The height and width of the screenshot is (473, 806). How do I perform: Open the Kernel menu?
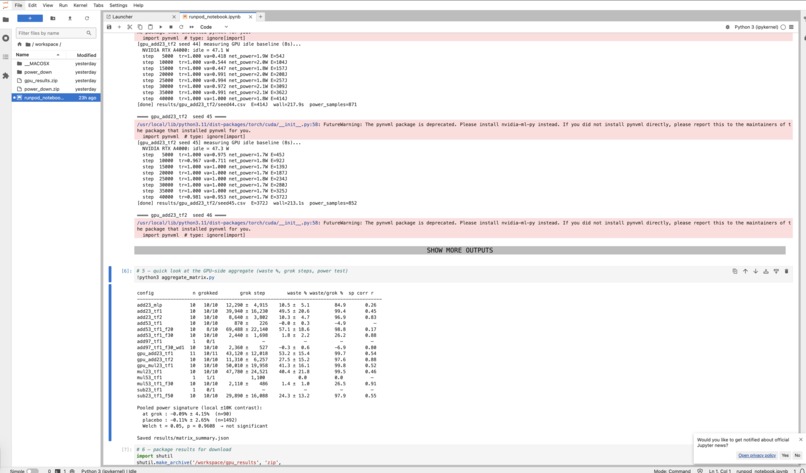point(80,5)
